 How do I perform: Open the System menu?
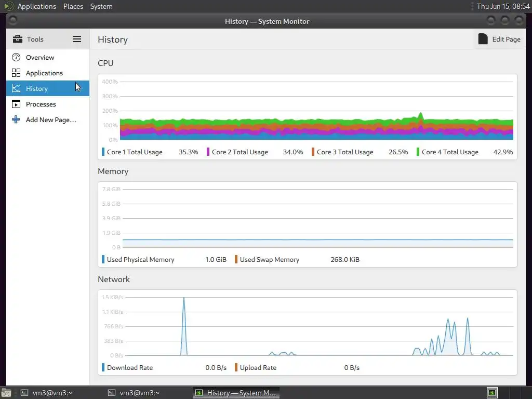point(101,6)
